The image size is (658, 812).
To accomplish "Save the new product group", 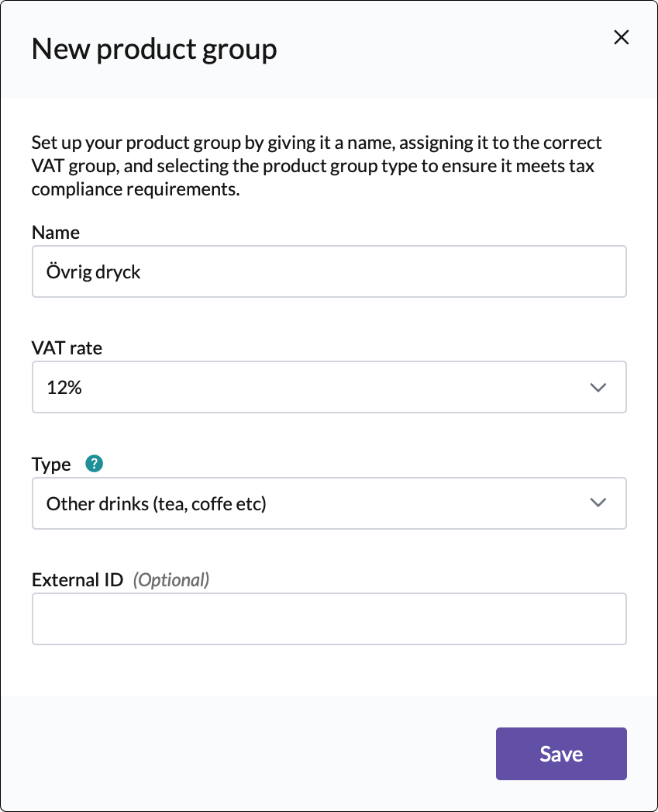I will (561, 753).
